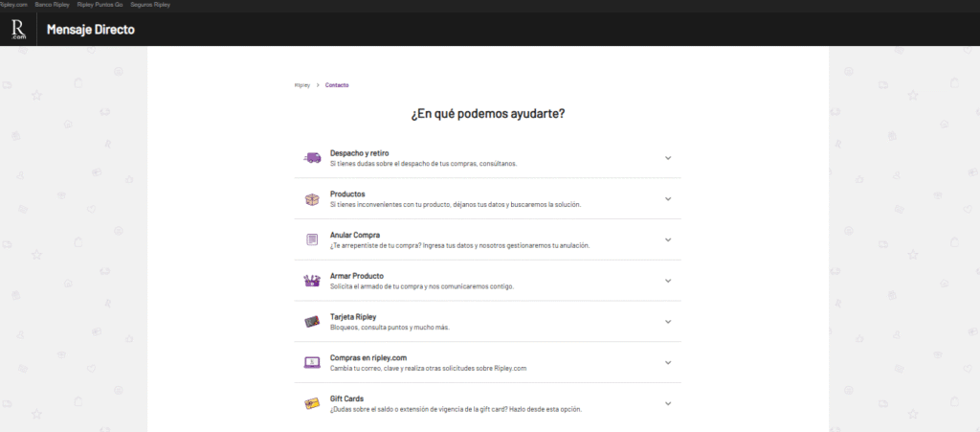Expand the Gift Cards chevron
The image size is (980, 432).
(668, 404)
